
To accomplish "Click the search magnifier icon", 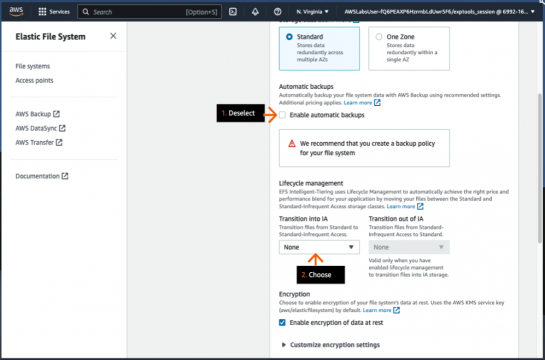I will [86, 12].
